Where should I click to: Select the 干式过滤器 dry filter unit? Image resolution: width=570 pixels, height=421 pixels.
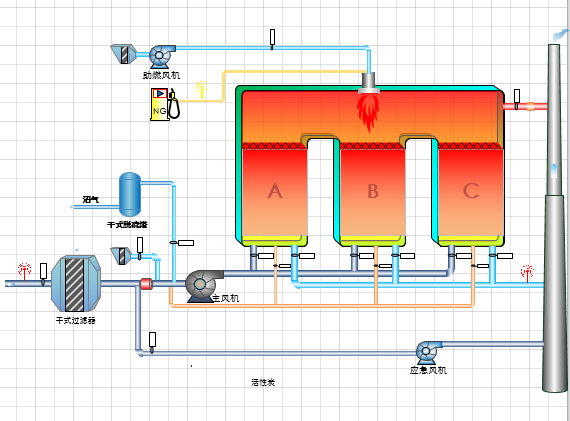(x=76, y=284)
